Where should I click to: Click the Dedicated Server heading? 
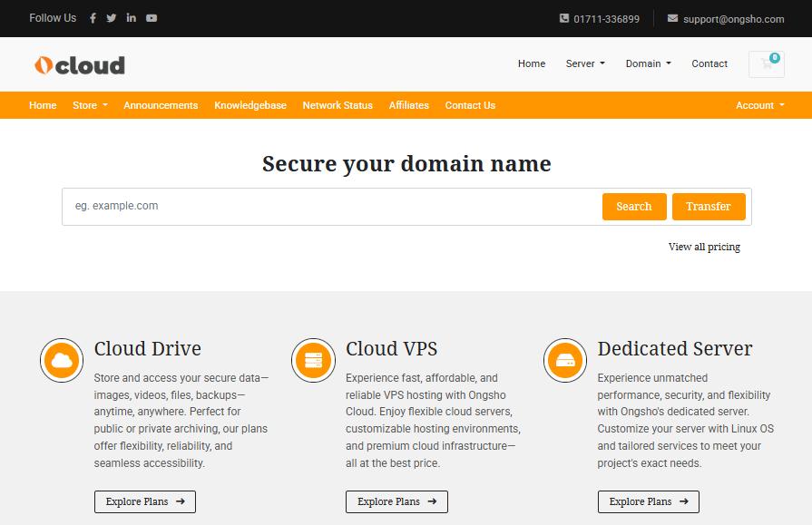pos(675,348)
